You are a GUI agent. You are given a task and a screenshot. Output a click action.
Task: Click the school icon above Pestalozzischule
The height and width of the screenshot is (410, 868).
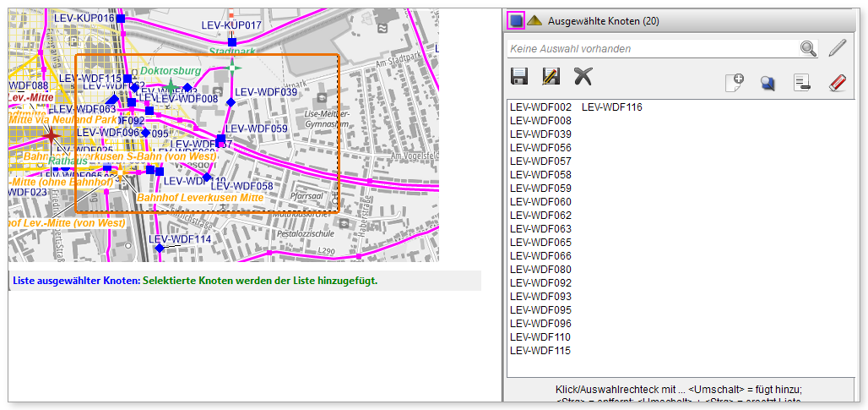tap(344, 223)
